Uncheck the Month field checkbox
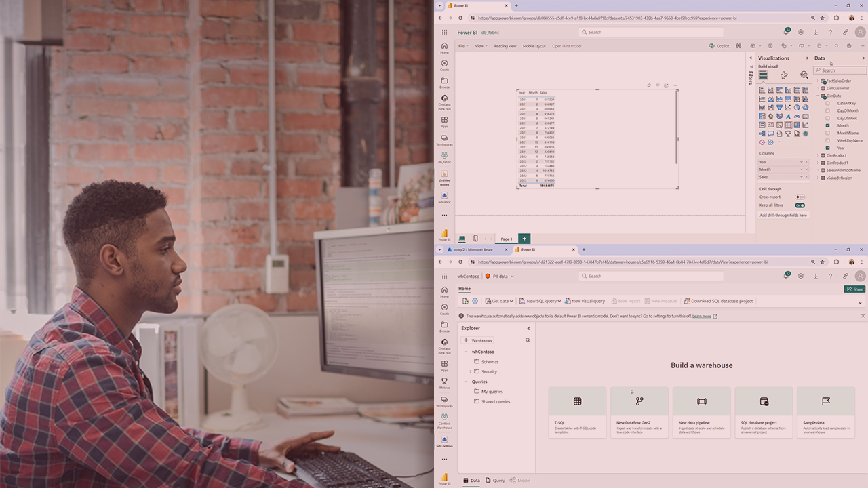 pos(827,125)
